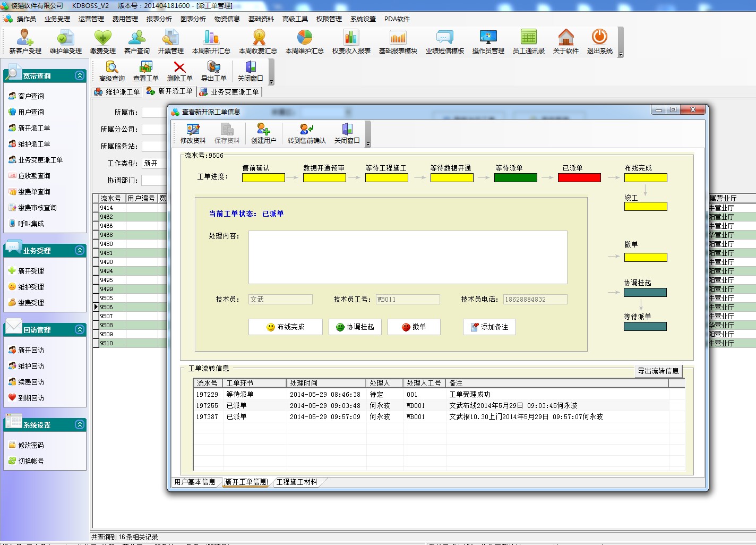Open 新开派工单 in the sidebar
The width and height of the screenshot is (756, 545).
click(x=34, y=128)
